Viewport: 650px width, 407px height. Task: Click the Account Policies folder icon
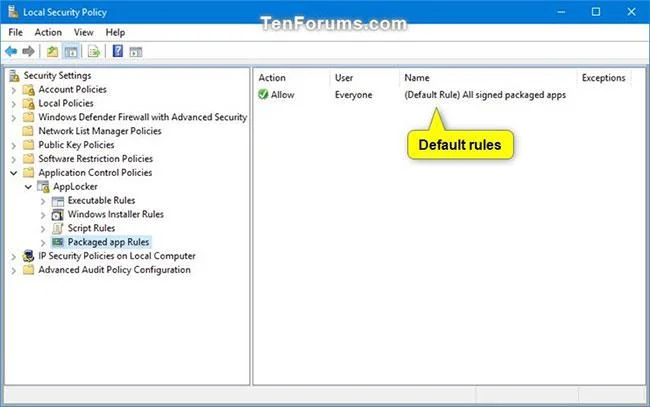(x=29, y=90)
